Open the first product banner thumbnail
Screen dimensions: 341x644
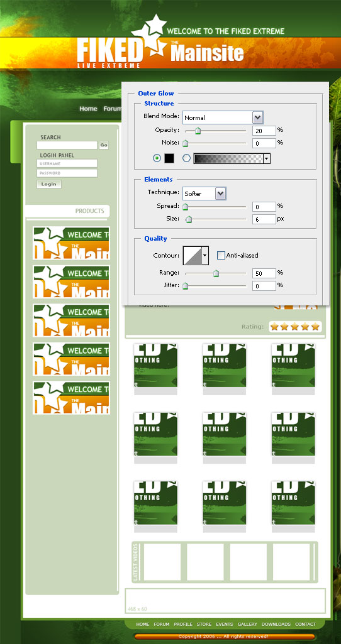pos(71,243)
